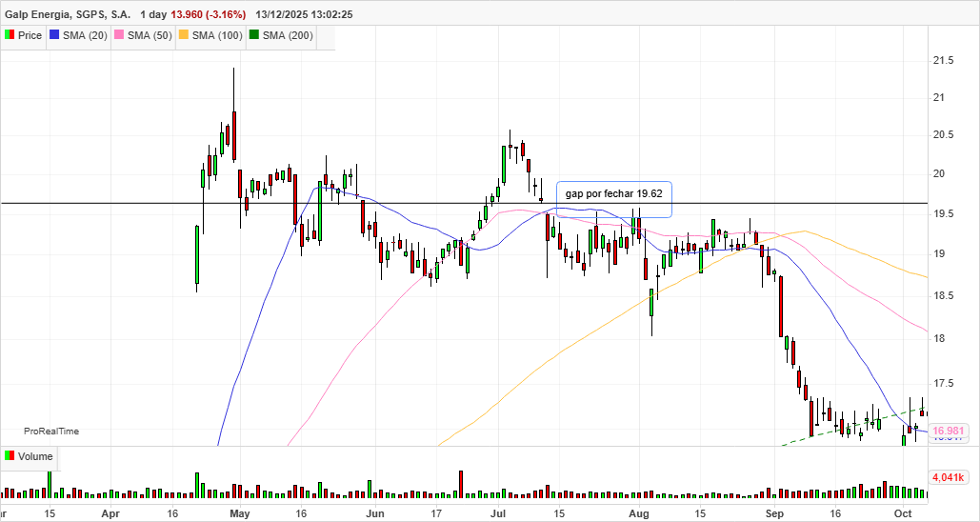Click the tall red volume bar in late June
The image size is (980, 522).
click(x=461, y=485)
